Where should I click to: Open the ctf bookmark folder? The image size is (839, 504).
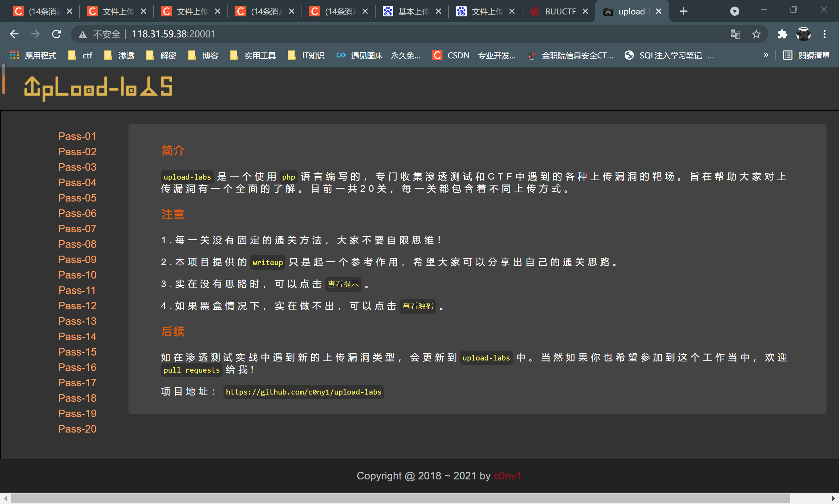click(x=81, y=55)
